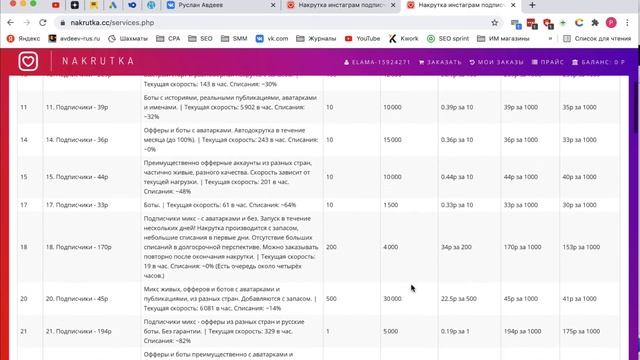Click the translate extension icon
The height and width of the screenshot is (360, 640).
(516, 24)
